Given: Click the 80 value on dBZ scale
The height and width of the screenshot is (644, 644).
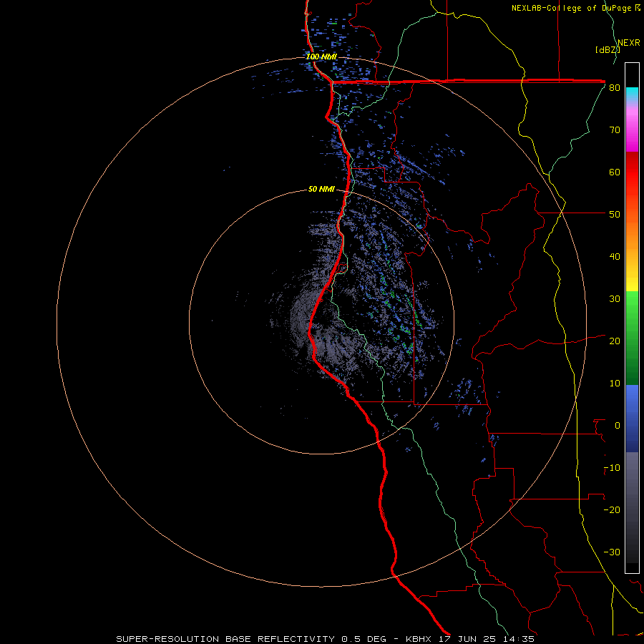Looking at the screenshot, I should (615, 87).
